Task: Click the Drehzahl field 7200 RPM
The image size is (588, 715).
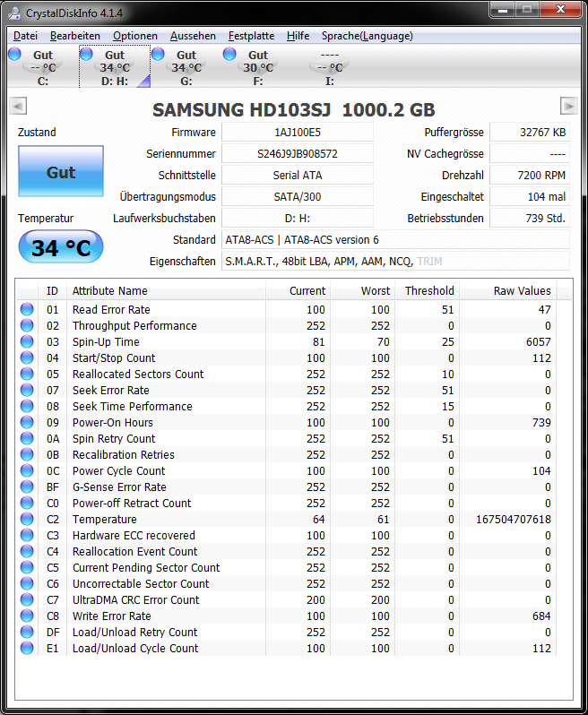Action: (x=530, y=175)
